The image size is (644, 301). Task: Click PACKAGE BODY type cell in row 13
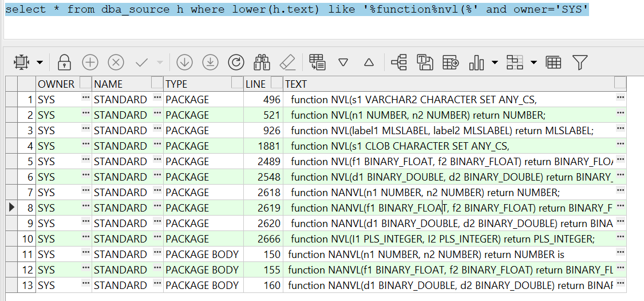pos(203,286)
